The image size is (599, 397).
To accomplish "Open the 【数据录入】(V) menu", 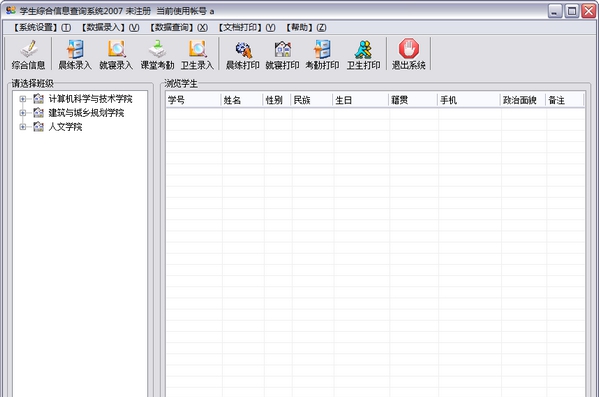I will click(x=109, y=28).
